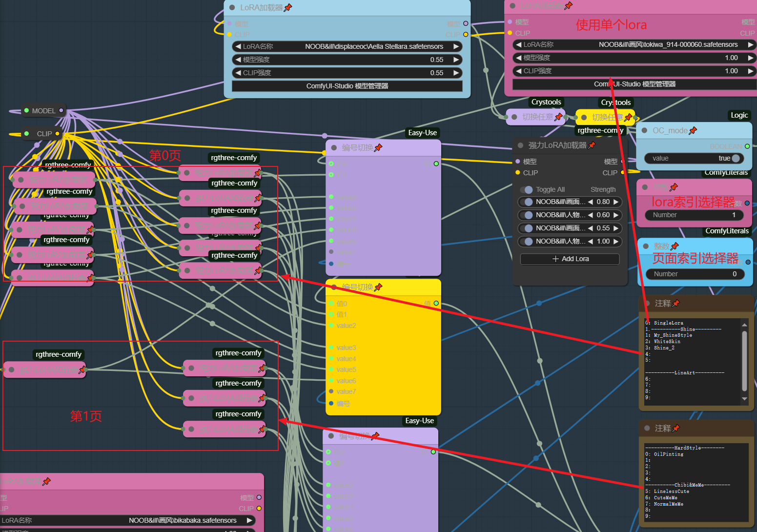Open LoRA名称 selector showing tokiwa_914-000060.safetensors
The width and height of the screenshot is (757, 532).
[634, 44]
